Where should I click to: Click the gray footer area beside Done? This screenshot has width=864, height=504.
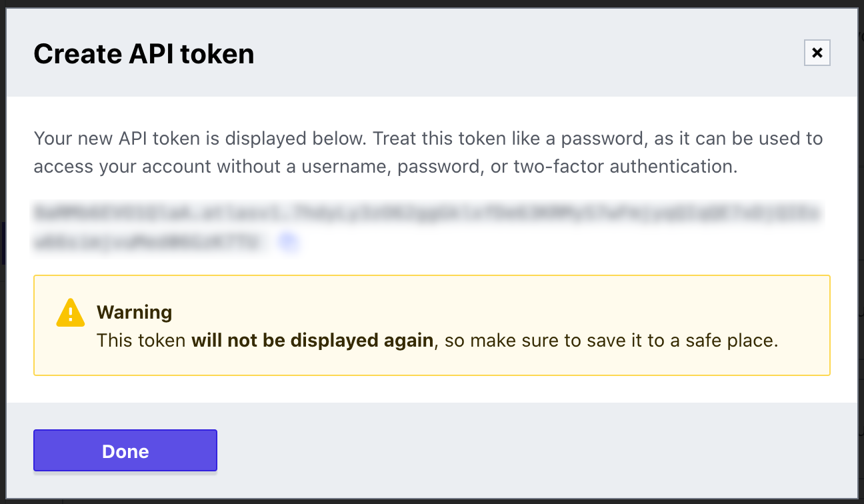(533, 451)
